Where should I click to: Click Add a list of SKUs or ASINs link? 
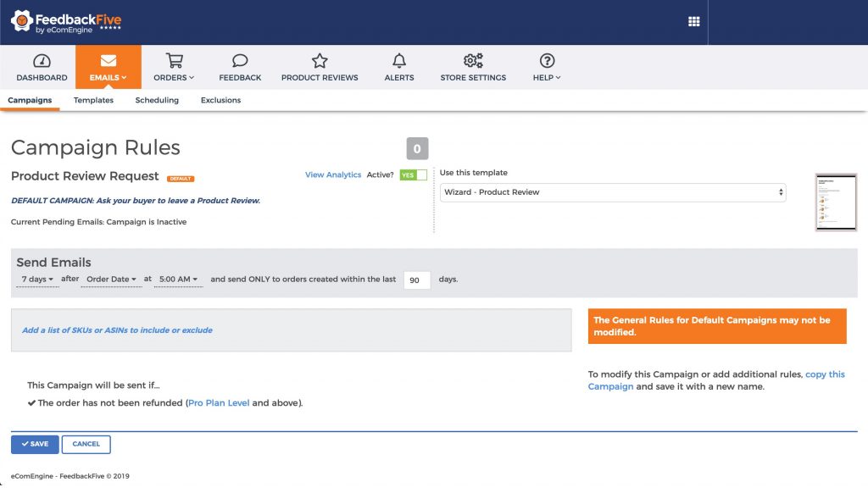pyautogui.click(x=117, y=330)
